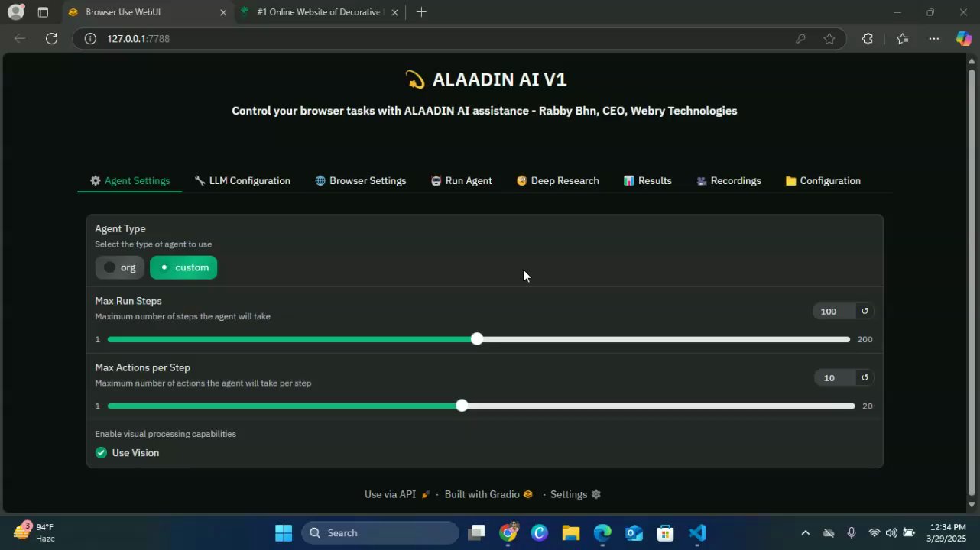This screenshot has width=980, height=550.
Task: Switch to the Deep Research tab
Action: [557, 181]
